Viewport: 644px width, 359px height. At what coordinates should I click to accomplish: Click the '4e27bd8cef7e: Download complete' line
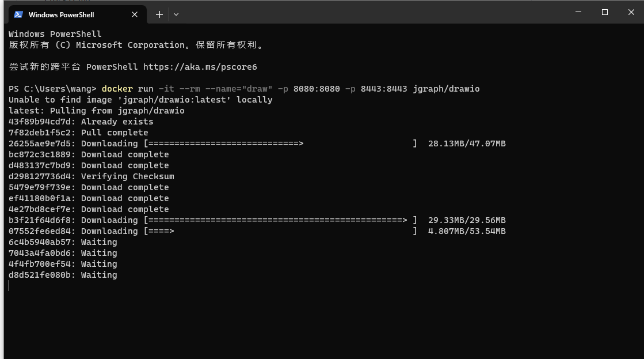point(89,209)
